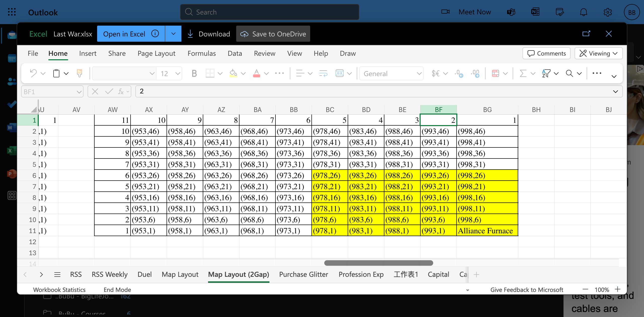This screenshot has height=317, width=644.
Task: Click the Outlook search box
Action: (269, 12)
